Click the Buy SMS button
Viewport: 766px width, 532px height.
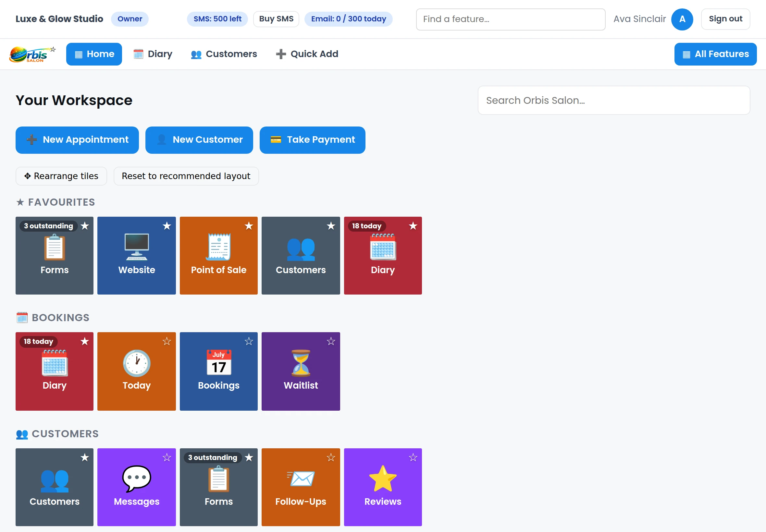pyautogui.click(x=276, y=19)
